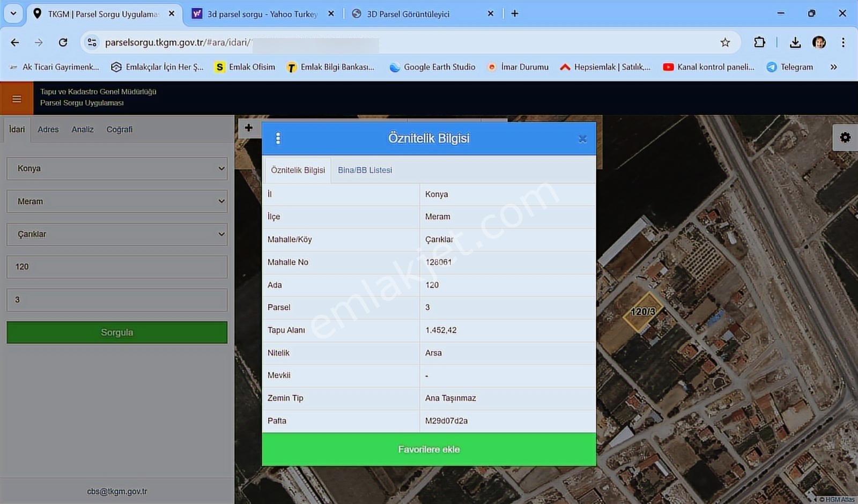The height and width of the screenshot is (504, 858).
Task: Open the orange hamburger menu
Action: pyautogui.click(x=17, y=99)
